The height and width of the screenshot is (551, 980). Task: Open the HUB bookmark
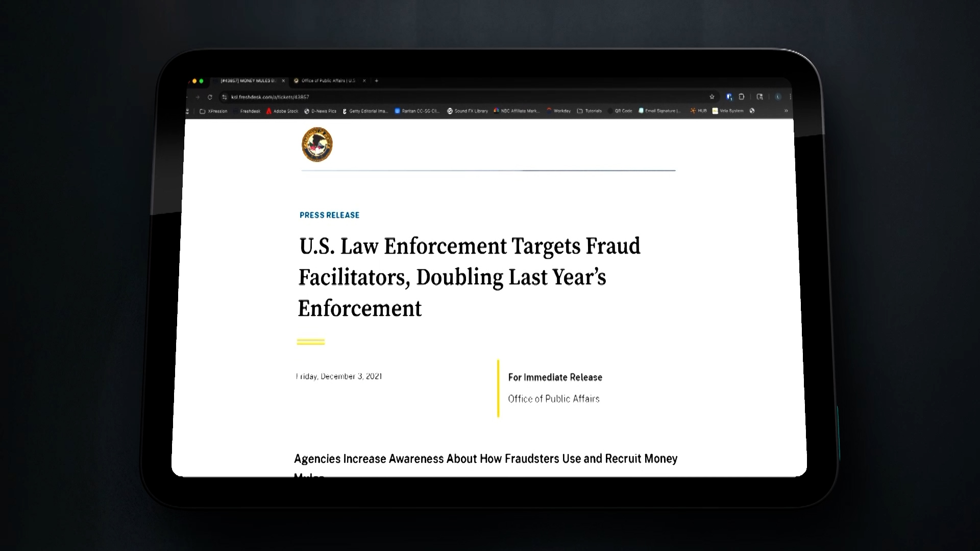pos(699,111)
